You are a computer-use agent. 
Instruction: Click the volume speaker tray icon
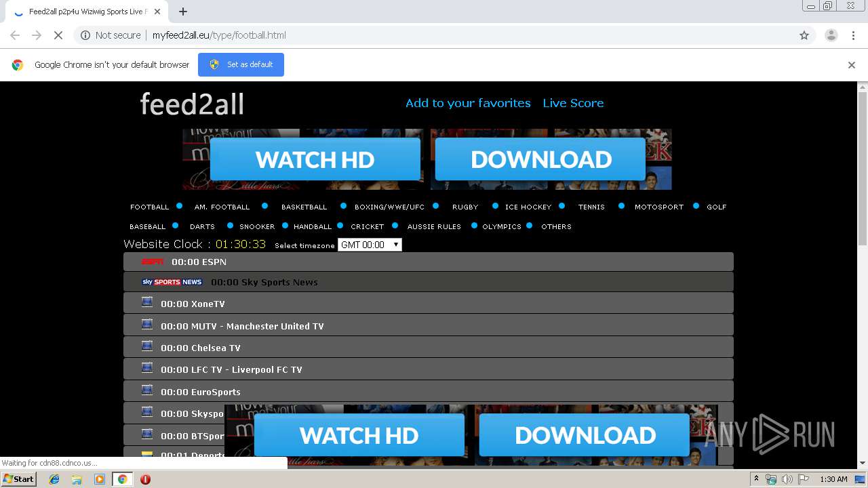click(787, 479)
